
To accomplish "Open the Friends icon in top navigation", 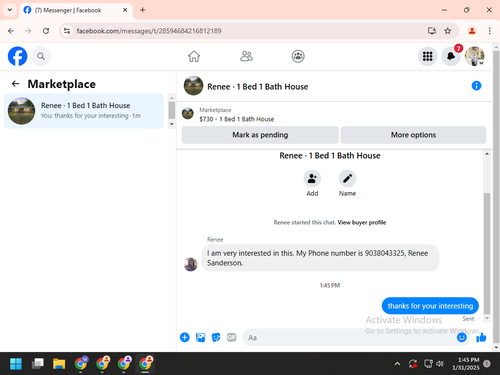I will (246, 56).
